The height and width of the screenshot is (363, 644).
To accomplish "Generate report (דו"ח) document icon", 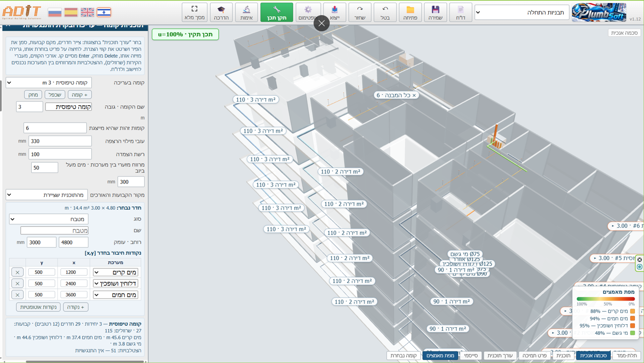I will tap(461, 12).
